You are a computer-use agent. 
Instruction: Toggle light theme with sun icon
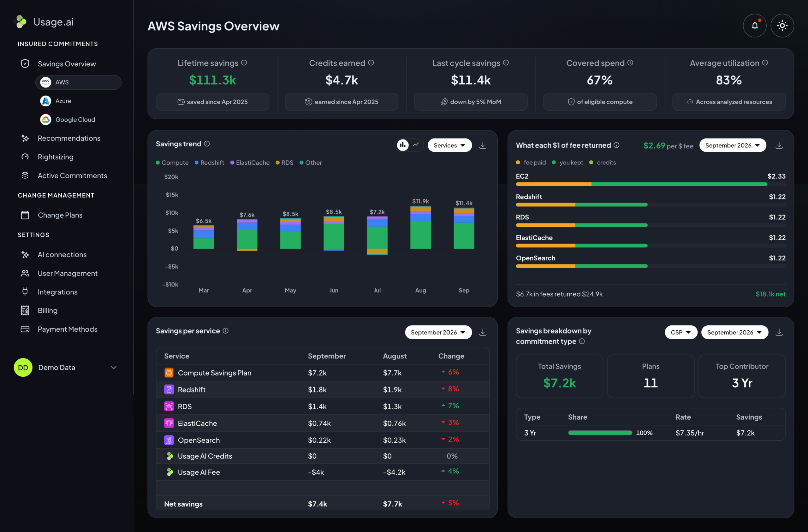782,26
